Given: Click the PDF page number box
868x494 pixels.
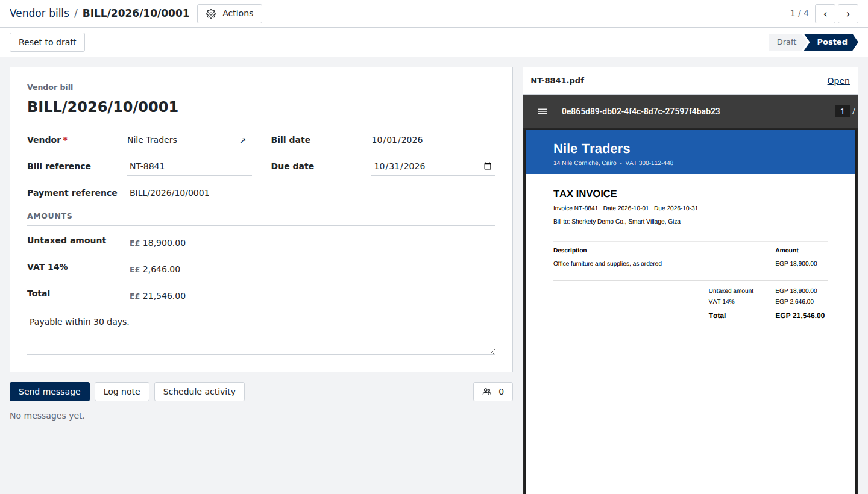Looking at the screenshot, I should point(843,111).
